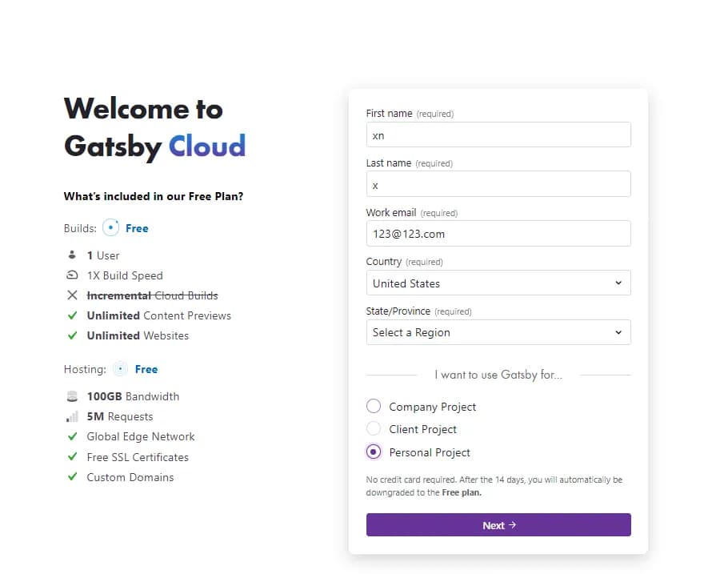Image resolution: width=728 pixels, height=574 pixels.
Task: Select the Personal Project radio button
Action: tap(374, 452)
